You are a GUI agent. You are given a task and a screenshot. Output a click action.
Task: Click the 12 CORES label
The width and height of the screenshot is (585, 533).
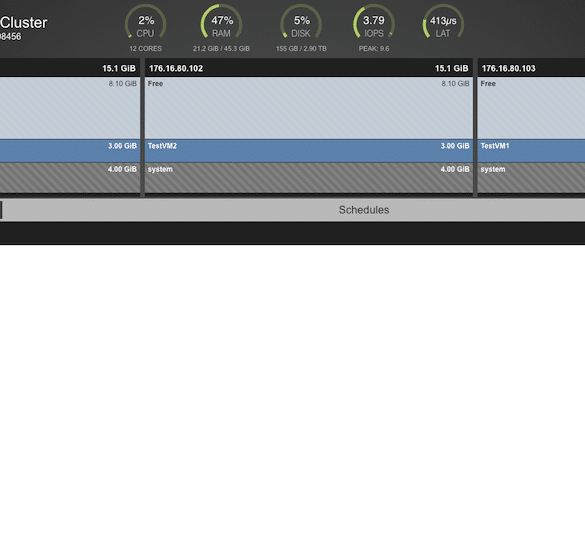pos(146,48)
